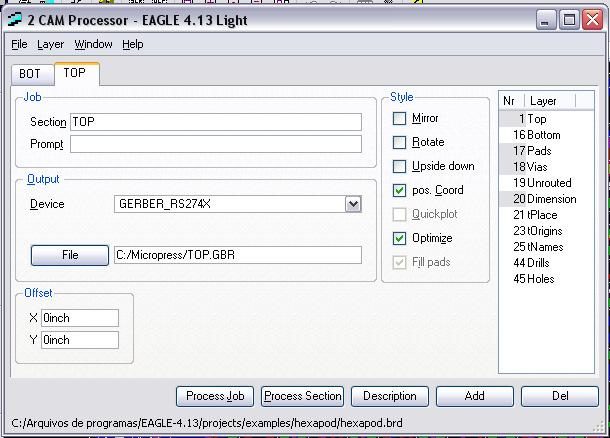Click the Section input field

(x=216, y=122)
